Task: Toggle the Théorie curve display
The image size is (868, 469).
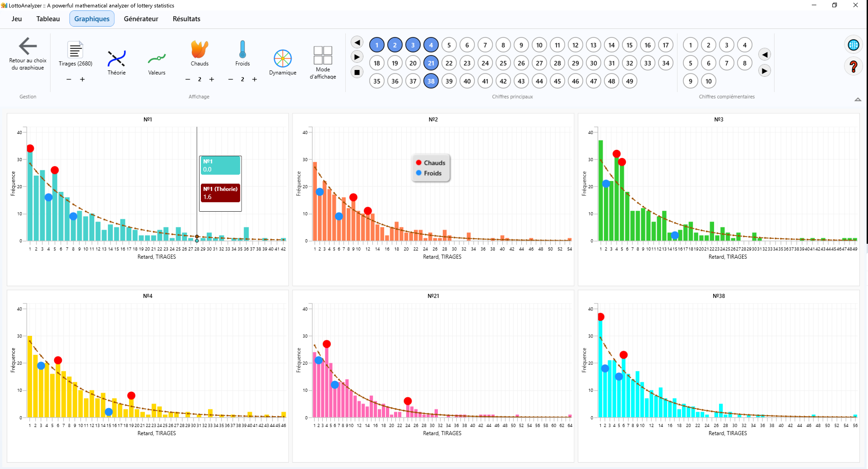Action: [x=116, y=59]
